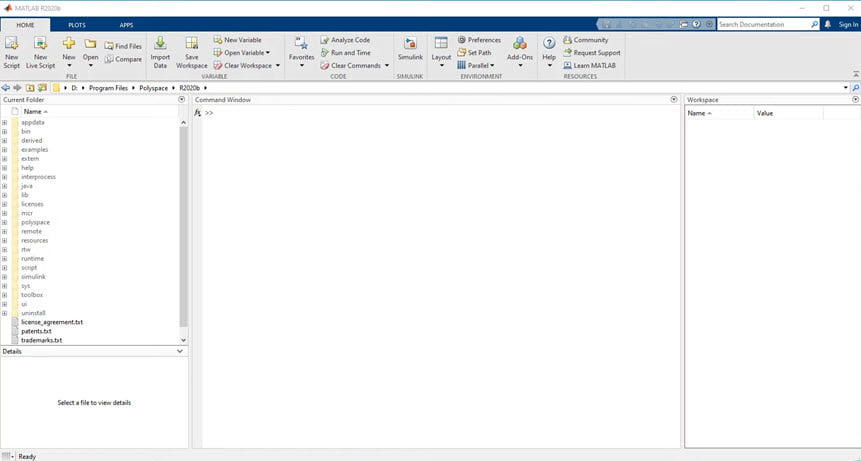Screen dimensions: 861x461
Task: Launch Simulink from the toolstrip
Action: pos(410,49)
